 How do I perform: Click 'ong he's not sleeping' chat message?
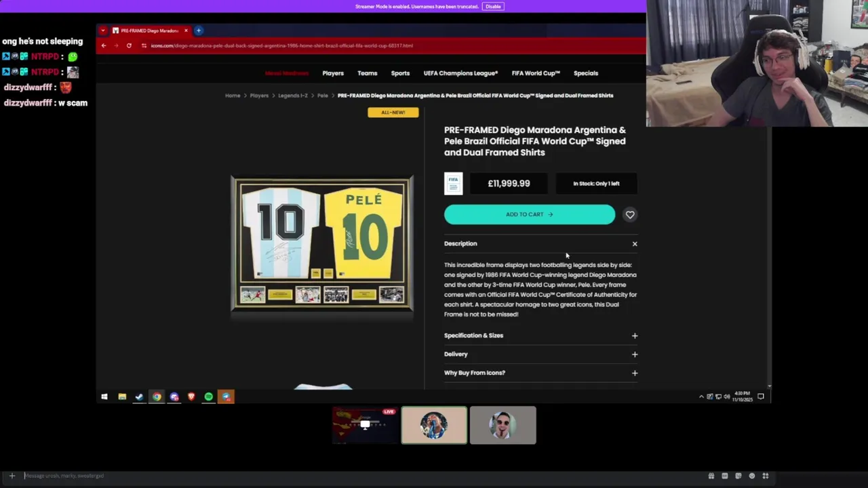pyautogui.click(x=43, y=41)
